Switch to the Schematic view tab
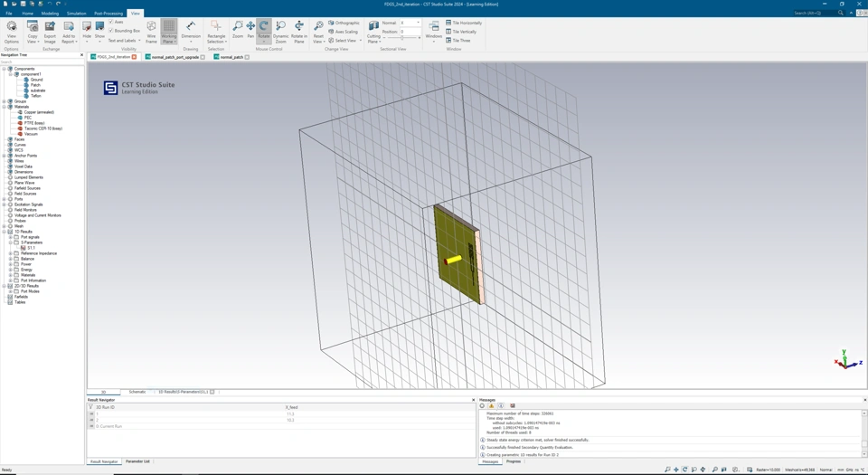 pyautogui.click(x=137, y=392)
